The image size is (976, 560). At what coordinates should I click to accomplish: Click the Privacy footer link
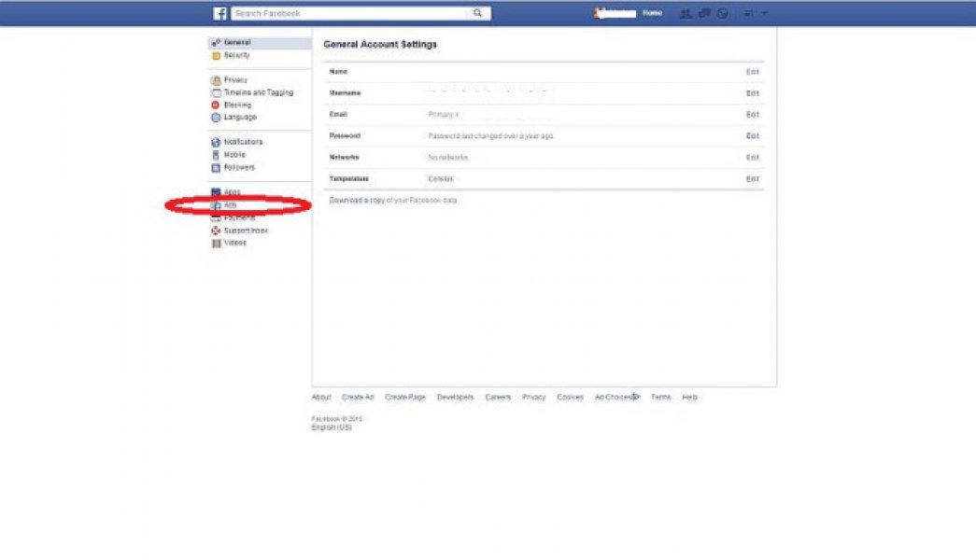[x=533, y=397]
